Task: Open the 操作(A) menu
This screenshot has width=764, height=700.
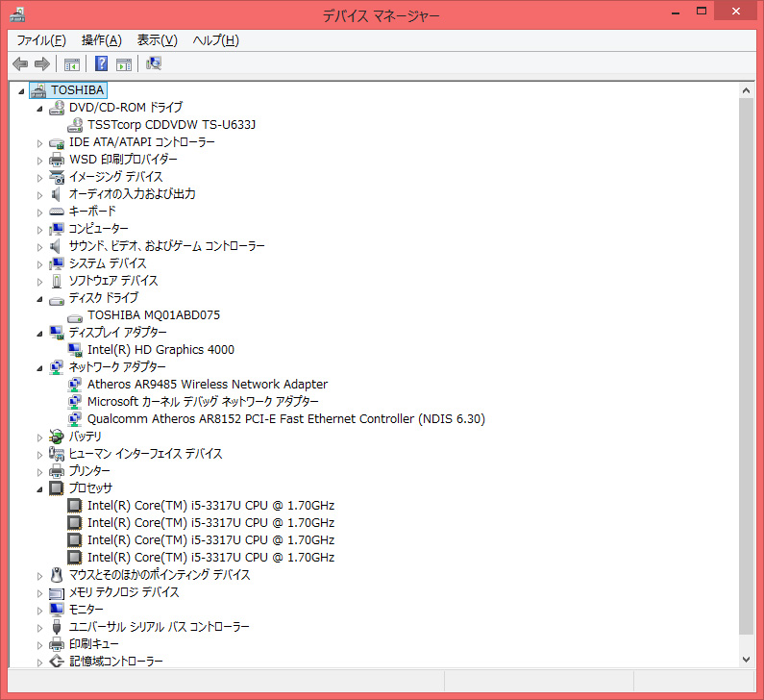Action: coord(102,40)
